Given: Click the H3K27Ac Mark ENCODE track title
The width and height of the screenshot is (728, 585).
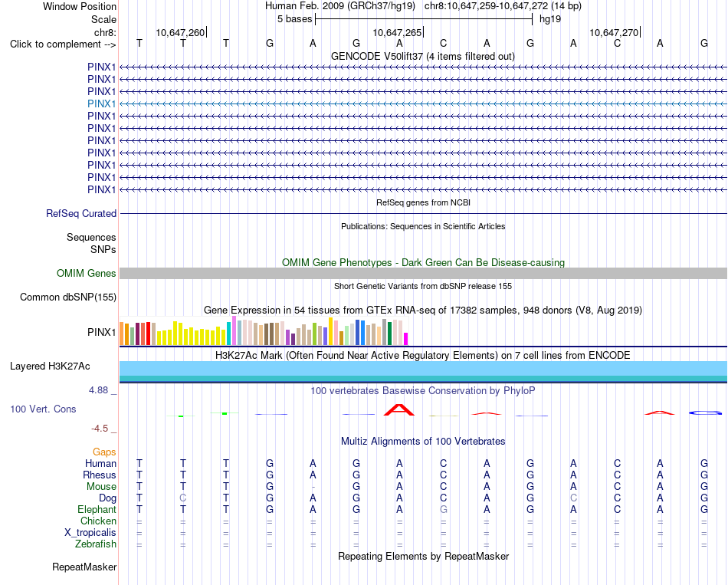Looking at the screenshot, I should coord(423,356).
